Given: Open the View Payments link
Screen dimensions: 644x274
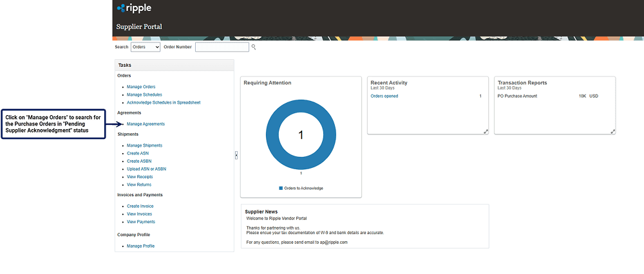Looking at the screenshot, I should tap(141, 222).
